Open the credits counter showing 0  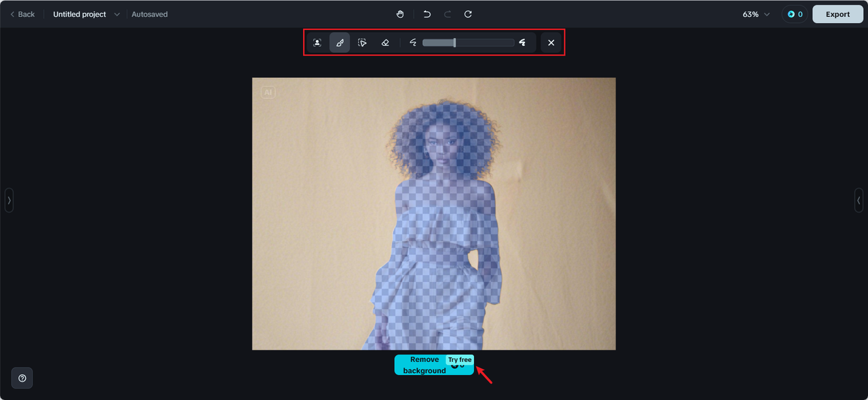point(795,14)
